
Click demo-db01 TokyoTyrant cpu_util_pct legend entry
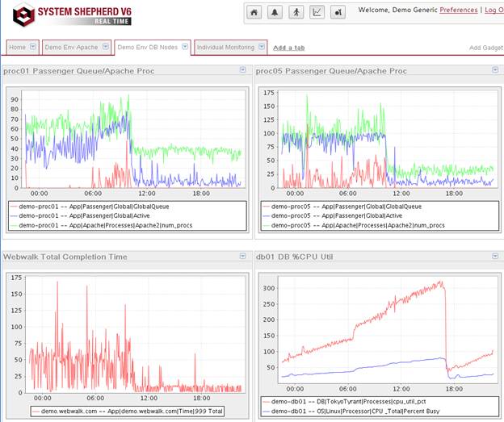(344, 402)
